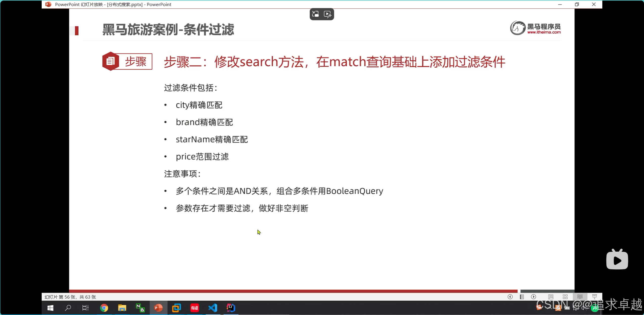Go to previous slide button

tap(510, 297)
